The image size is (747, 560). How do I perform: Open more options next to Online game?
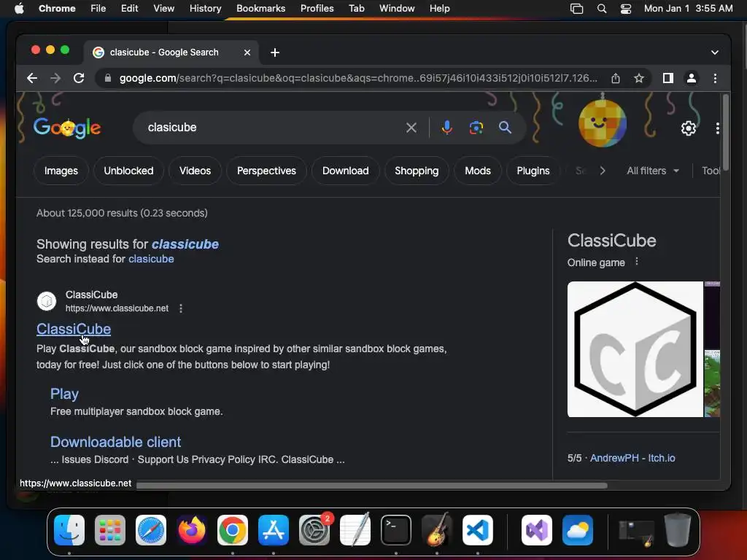636,262
